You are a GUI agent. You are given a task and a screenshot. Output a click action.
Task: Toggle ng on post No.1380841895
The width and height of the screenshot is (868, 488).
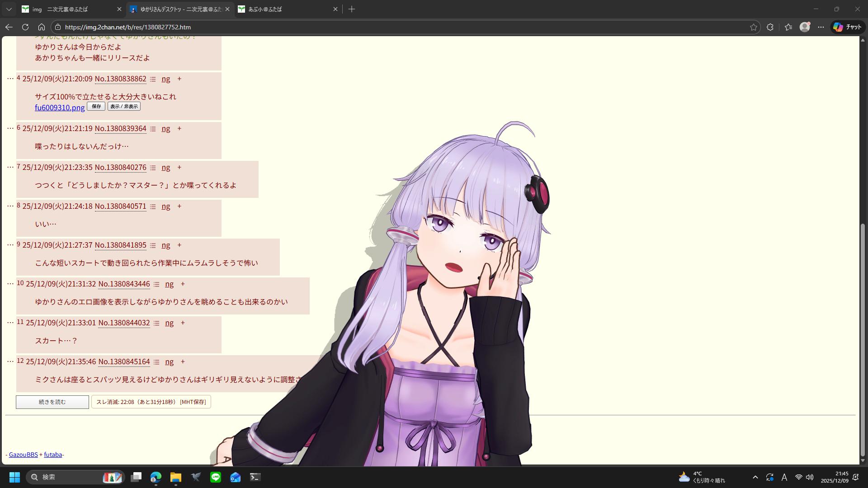point(166,245)
